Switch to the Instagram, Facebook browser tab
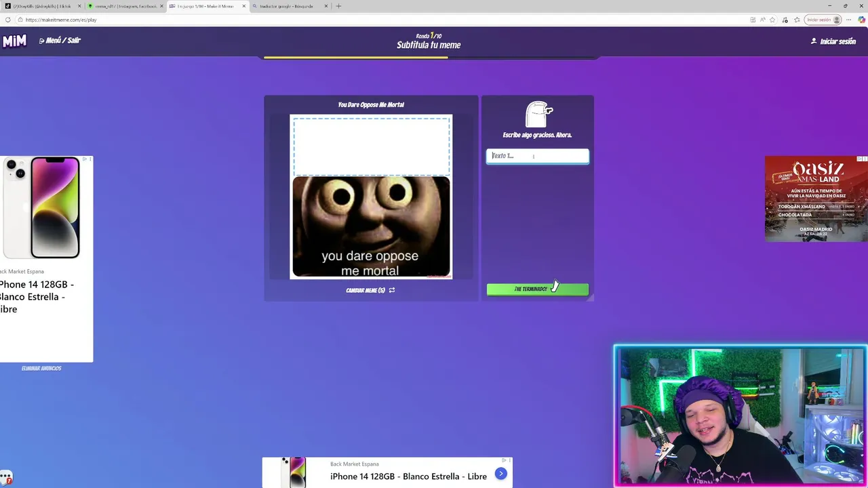 125,6
